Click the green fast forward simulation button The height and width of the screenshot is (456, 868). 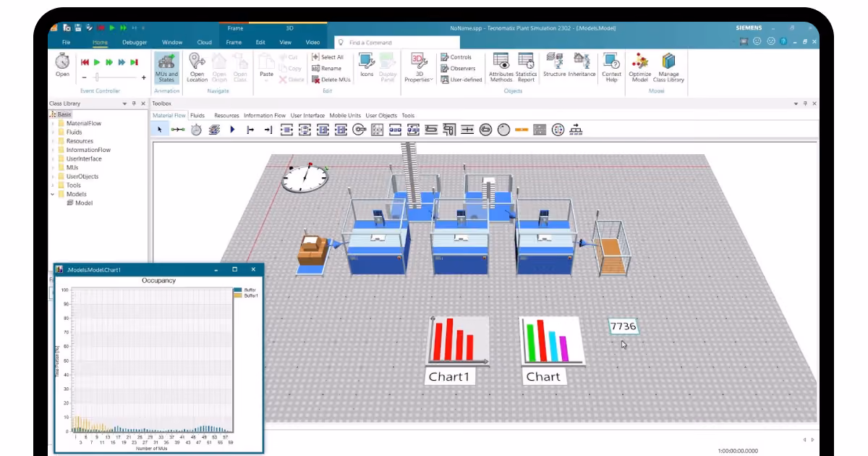pyautogui.click(x=109, y=62)
